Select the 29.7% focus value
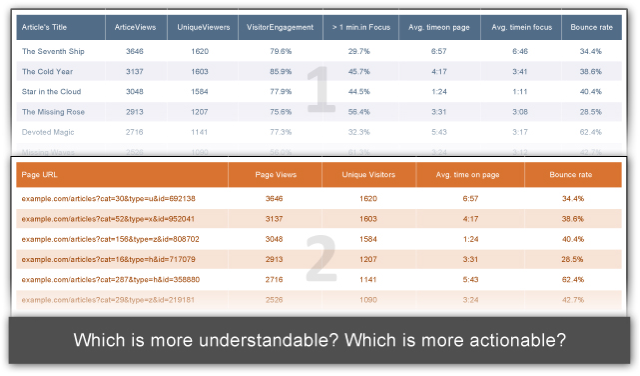Image resolution: width=640 pixels, height=376 pixels. coord(359,51)
